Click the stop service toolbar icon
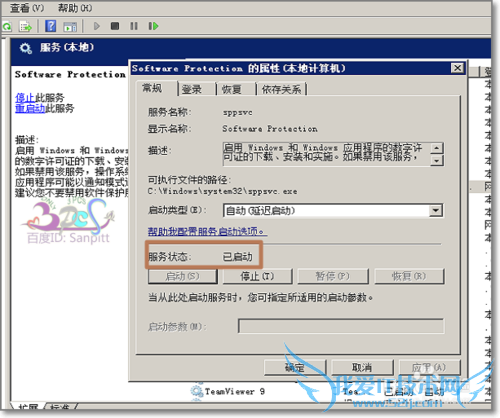The width and height of the screenshot is (500, 418). [115, 26]
